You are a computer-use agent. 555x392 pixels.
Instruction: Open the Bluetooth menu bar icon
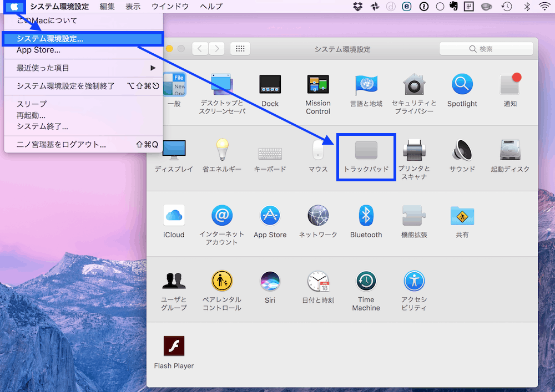[x=527, y=6]
